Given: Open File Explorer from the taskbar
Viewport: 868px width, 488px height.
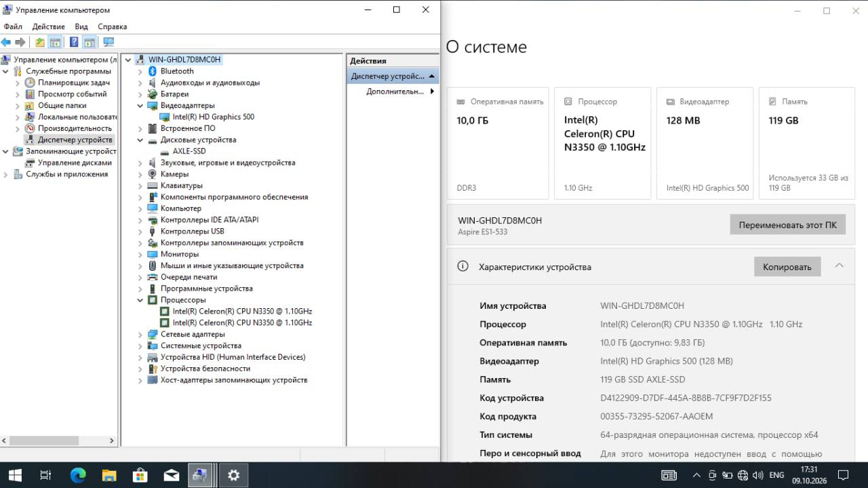Looking at the screenshot, I should click(109, 475).
